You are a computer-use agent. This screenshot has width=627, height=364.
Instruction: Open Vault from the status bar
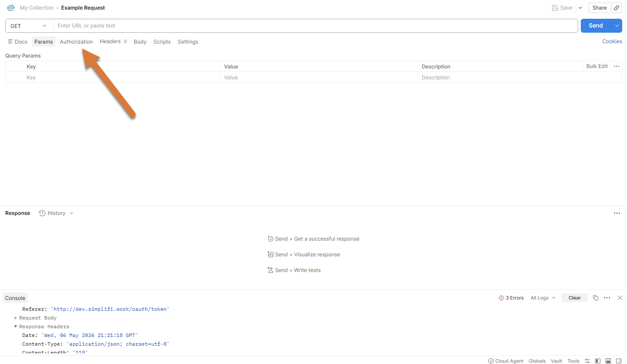click(556, 361)
